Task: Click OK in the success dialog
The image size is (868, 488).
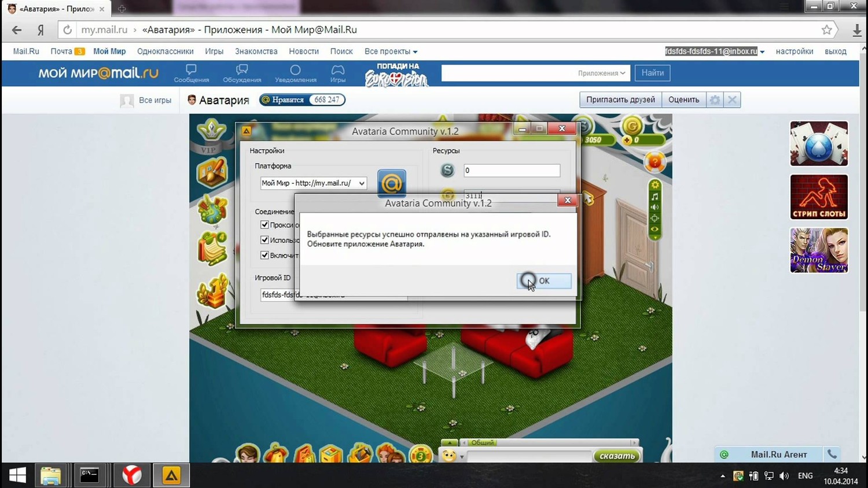Action: (x=543, y=281)
